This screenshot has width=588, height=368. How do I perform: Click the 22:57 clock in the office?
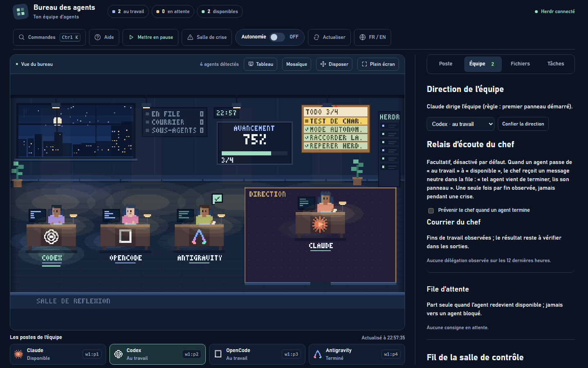[226, 113]
